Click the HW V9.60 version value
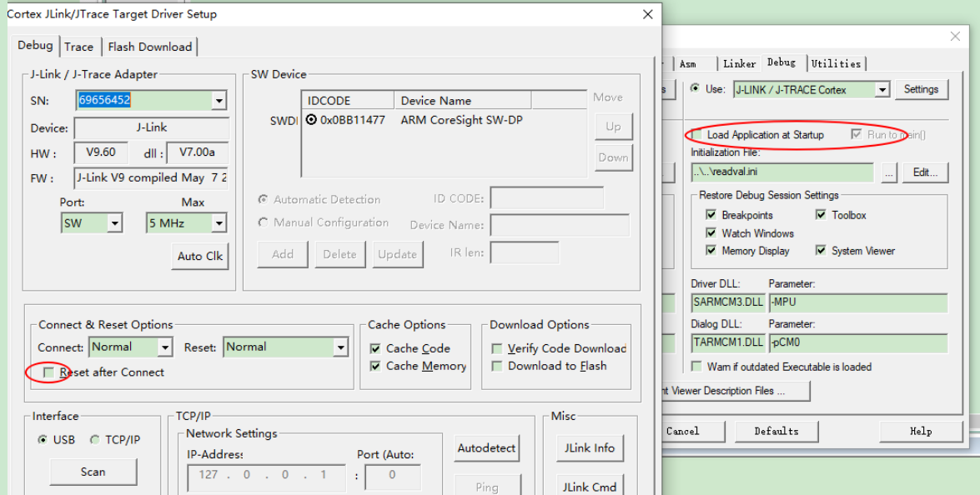The image size is (980, 495). (x=101, y=152)
